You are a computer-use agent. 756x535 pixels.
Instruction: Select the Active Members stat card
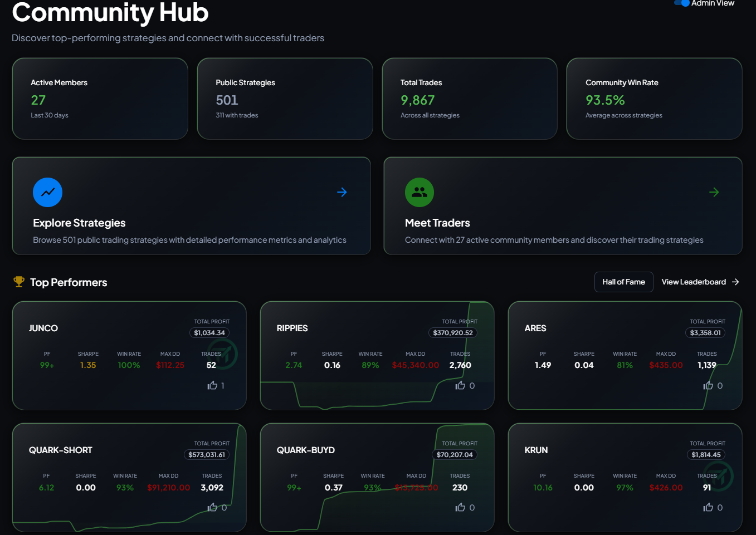(100, 99)
